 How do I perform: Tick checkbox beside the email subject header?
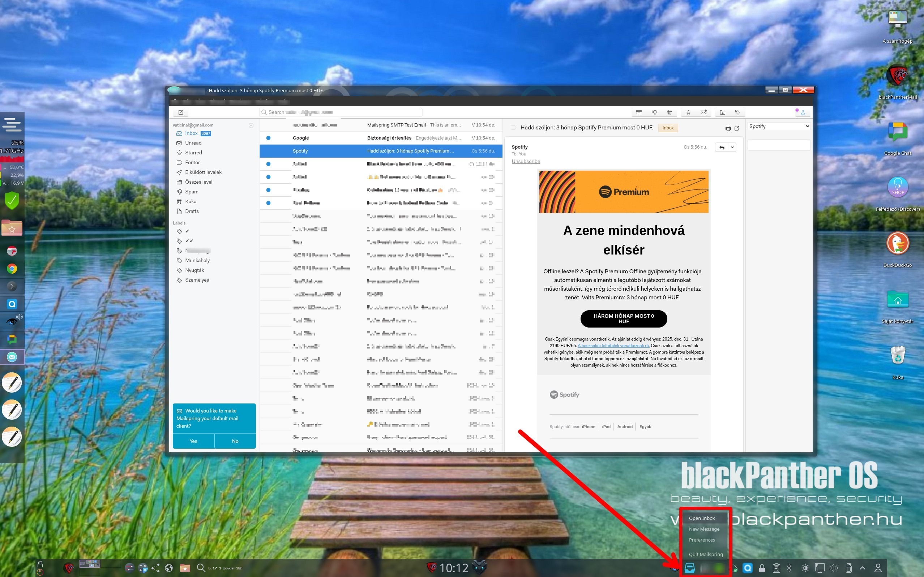tap(513, 128)
